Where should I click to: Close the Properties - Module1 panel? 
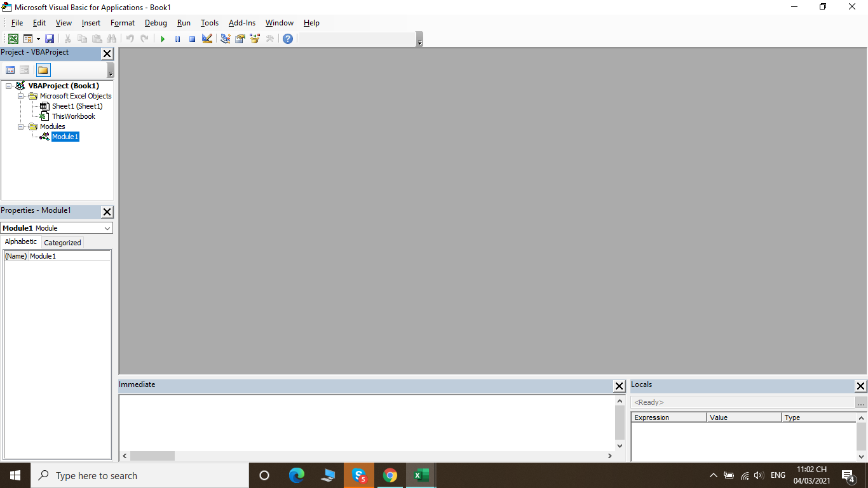[107, 212]
